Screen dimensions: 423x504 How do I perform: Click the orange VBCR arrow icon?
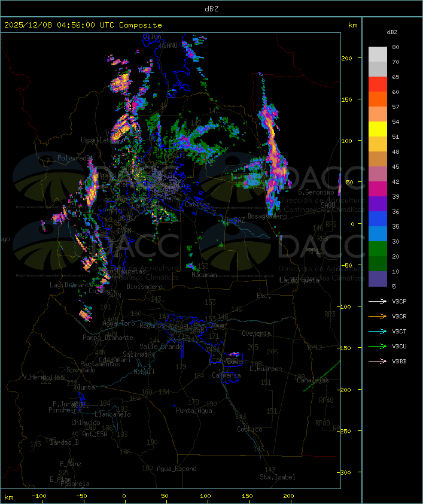(378, 316)
